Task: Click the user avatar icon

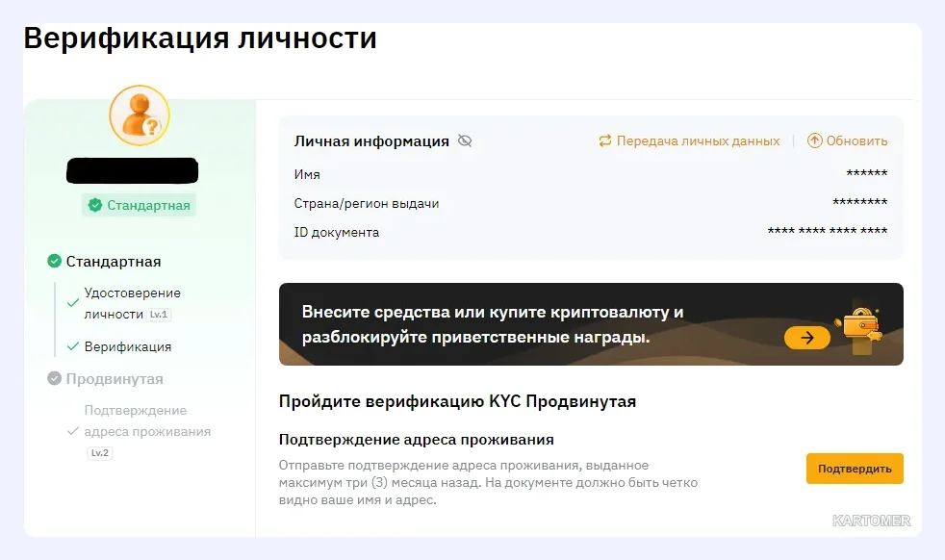Action: click(140, 115)
